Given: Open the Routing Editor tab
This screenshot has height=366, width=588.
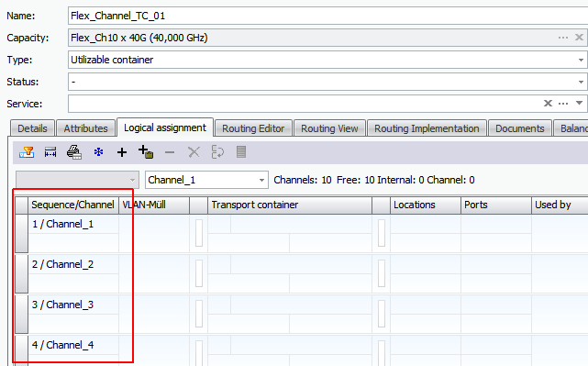Looking at the screenshot, I should click(x=253, y=128).
